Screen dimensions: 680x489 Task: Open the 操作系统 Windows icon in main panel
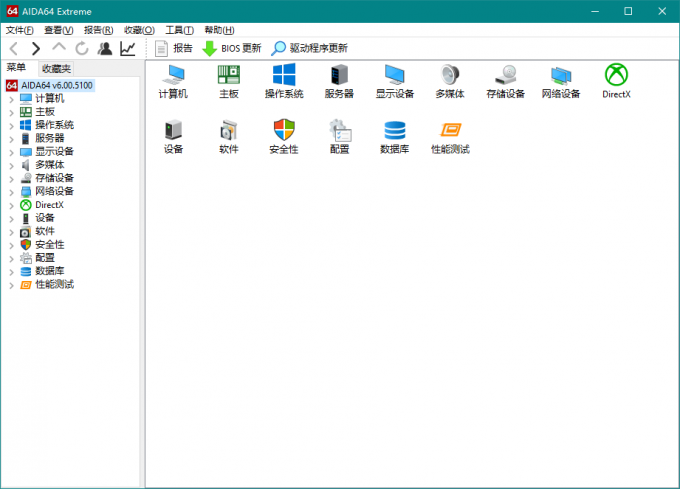pos(284,76)
